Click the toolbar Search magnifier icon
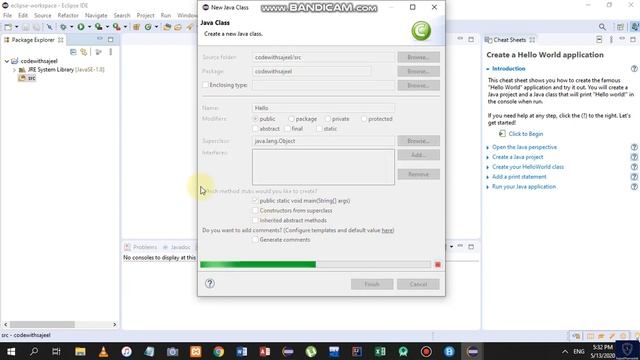The image size is (640, 360). (x=602, y=27)
